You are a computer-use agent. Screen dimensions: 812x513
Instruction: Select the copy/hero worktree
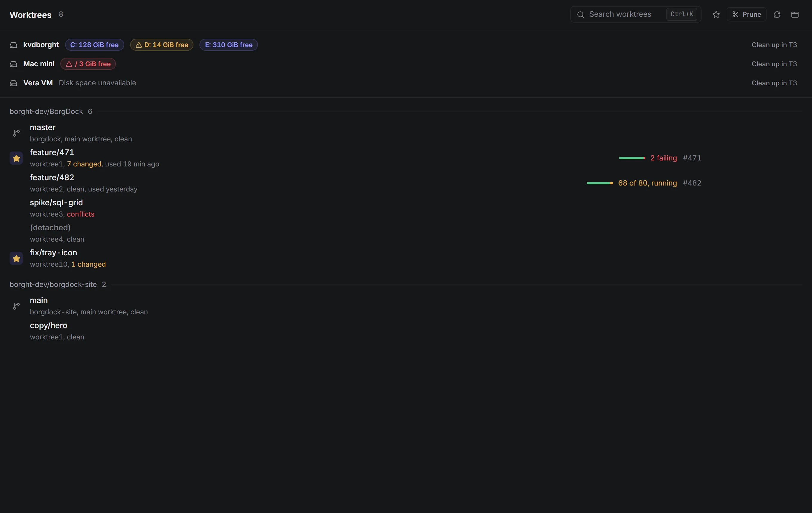click(406, 331)
